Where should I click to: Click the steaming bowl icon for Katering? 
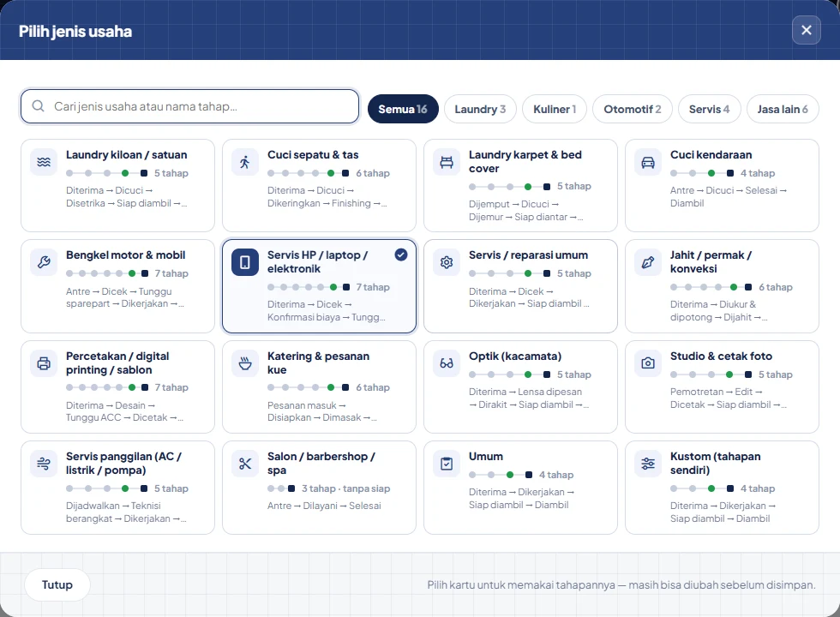245,363
